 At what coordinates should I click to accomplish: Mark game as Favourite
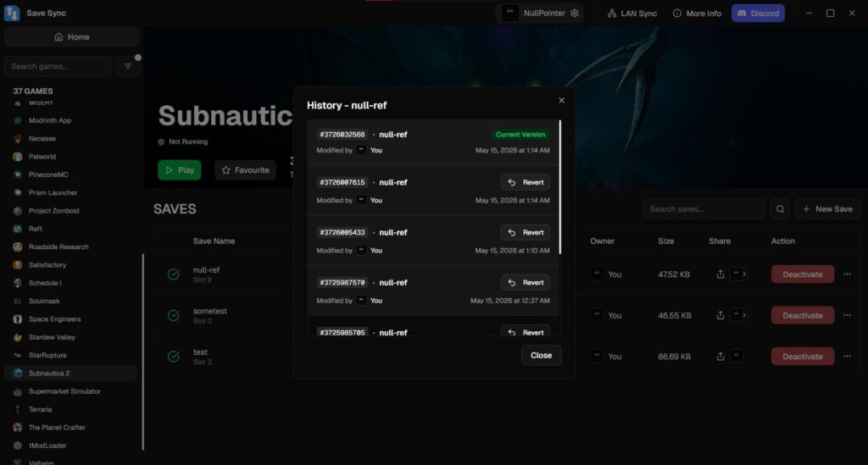click(245, 169)
